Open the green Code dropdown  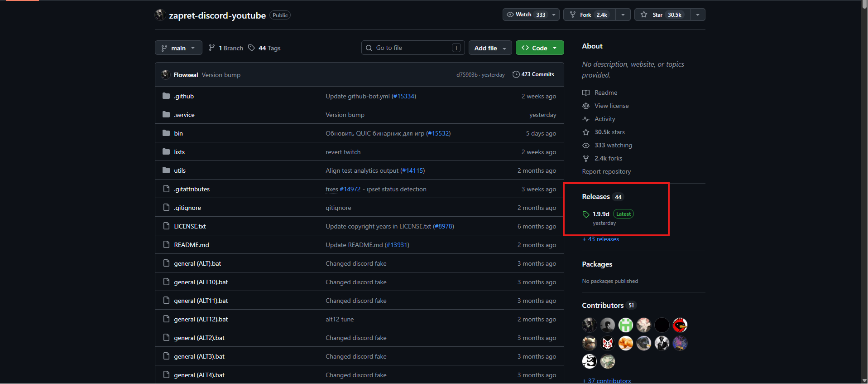(540, 48)
